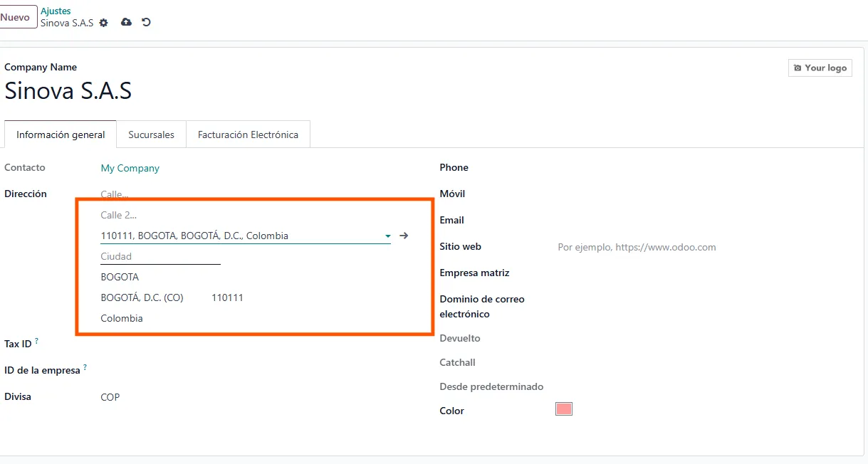This screenshot has height=464, width=868.
Task: Focus the Calle 2 field
Action: coord(246,215)
